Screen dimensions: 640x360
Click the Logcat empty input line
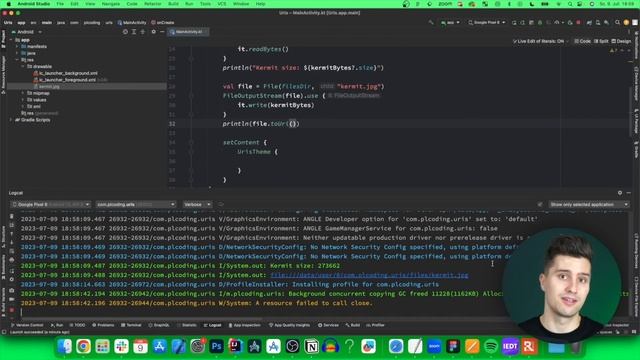tap(261, 312)
